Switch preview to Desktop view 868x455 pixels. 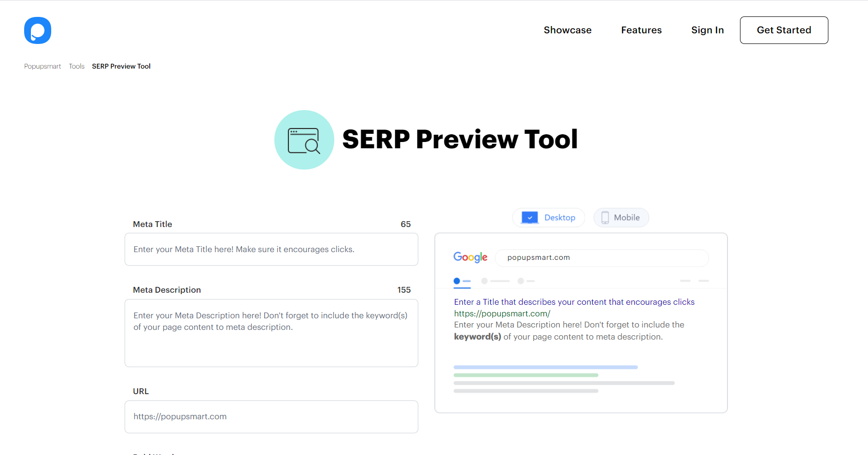pos(549,218)
